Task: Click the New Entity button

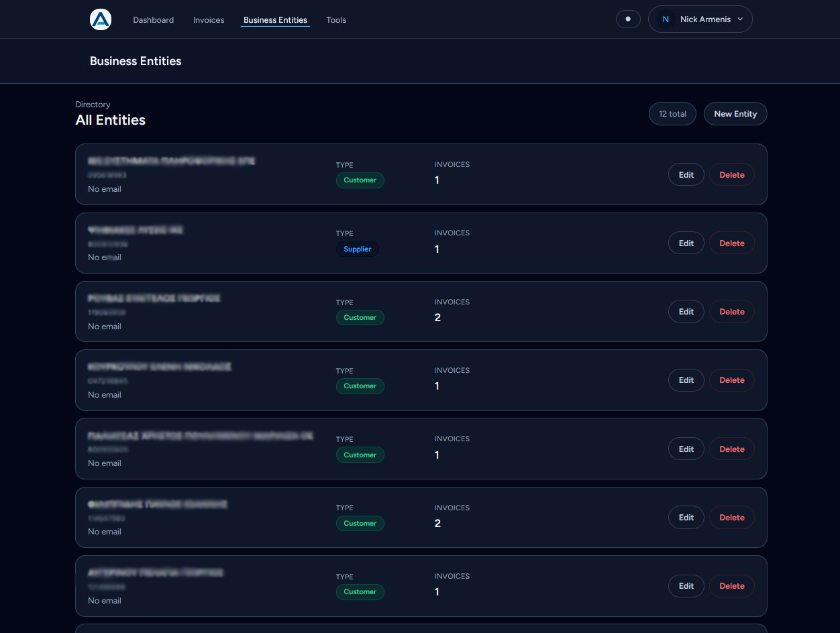Action: (735, 114)
